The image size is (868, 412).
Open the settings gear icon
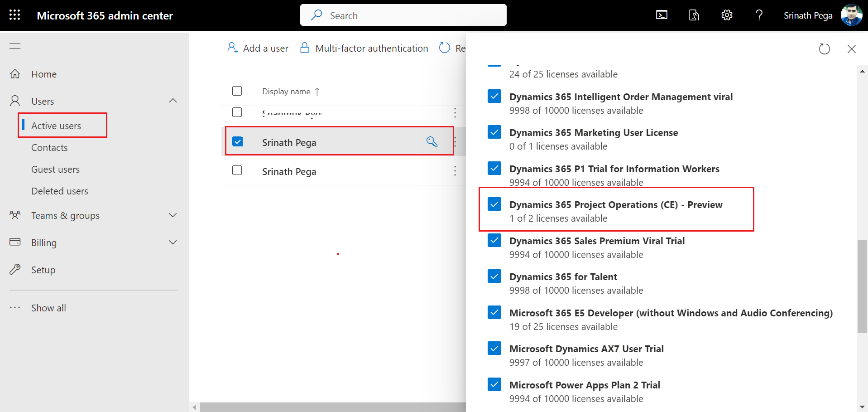tap(727, 15)
